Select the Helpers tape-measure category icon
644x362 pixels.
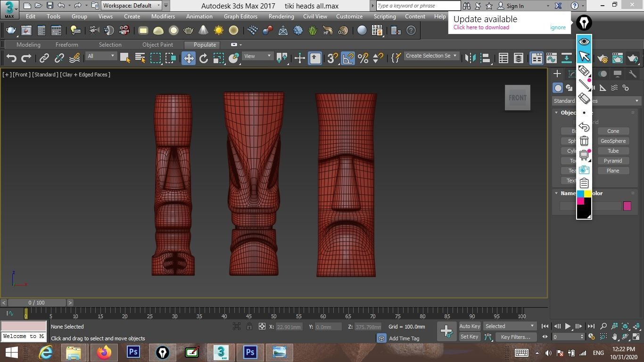(x=603, y=88)
